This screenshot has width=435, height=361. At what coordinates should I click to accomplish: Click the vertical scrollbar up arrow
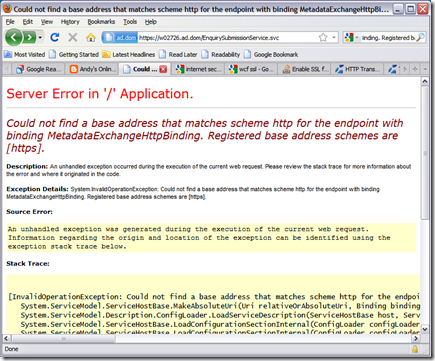[x=425, y=81]
